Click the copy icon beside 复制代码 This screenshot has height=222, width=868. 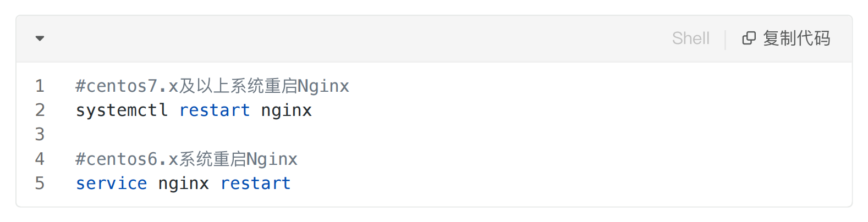pyautogui.click(x=749, y=38)
